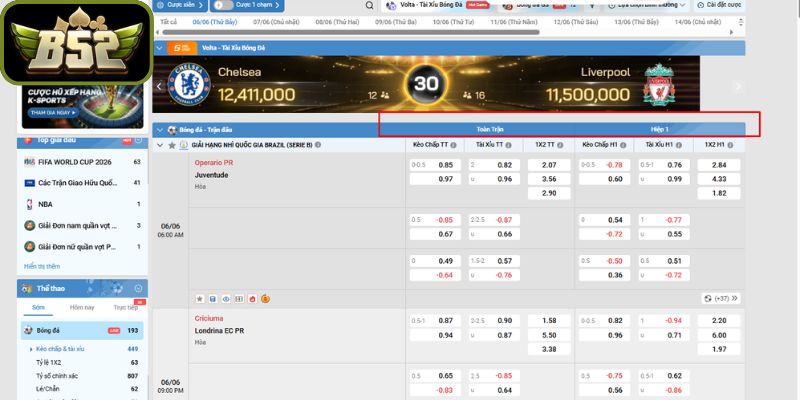Click the eye live-view icon under Operario PR

coord(226,299)
